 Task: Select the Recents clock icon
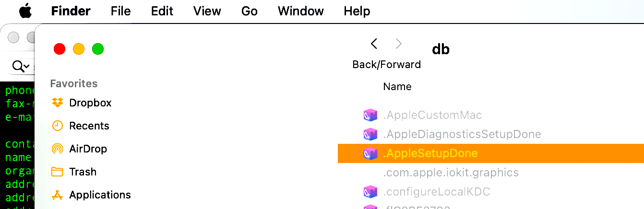click(58, 126)
